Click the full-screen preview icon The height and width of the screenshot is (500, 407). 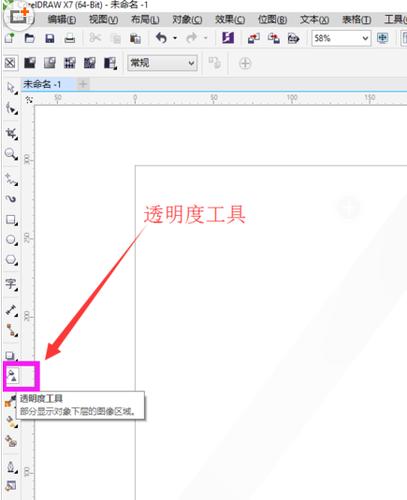pos(383,38)
